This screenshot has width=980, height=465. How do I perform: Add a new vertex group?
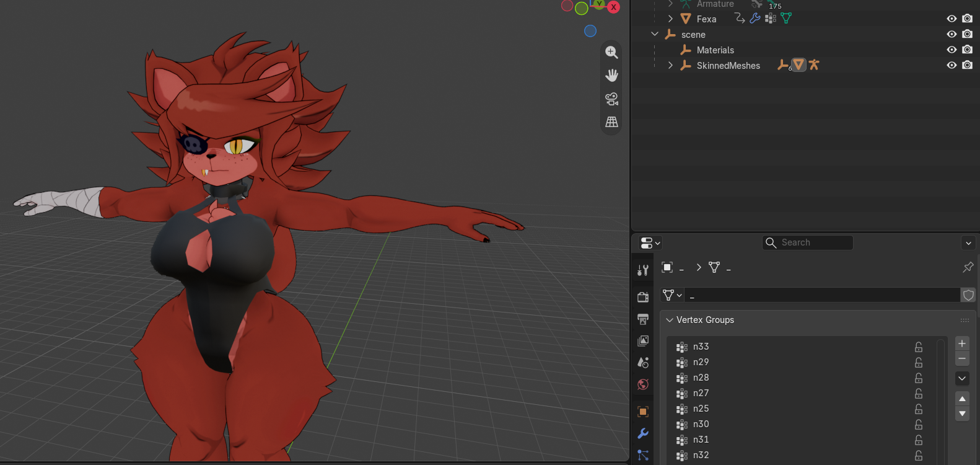click(962, 343)
